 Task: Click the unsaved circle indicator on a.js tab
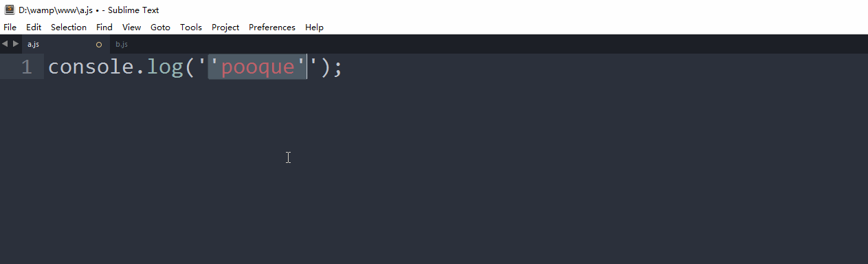point(99,45)
